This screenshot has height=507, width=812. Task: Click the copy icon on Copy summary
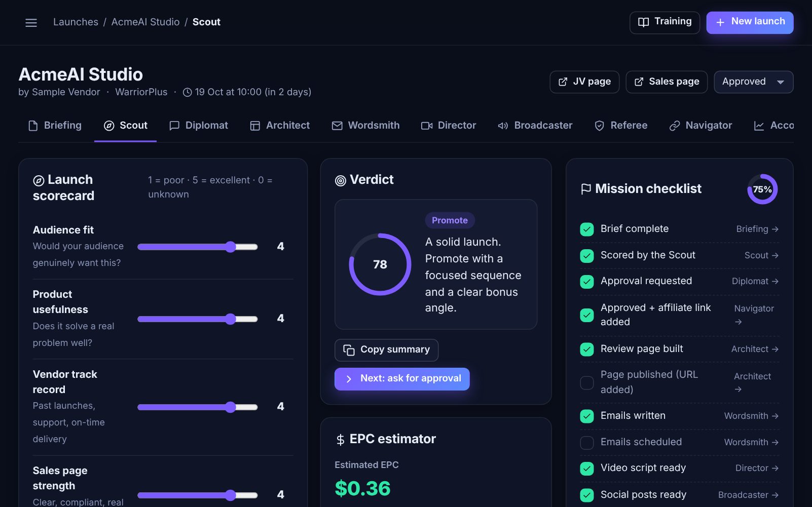pyautogui.click(x=349, y=350)
